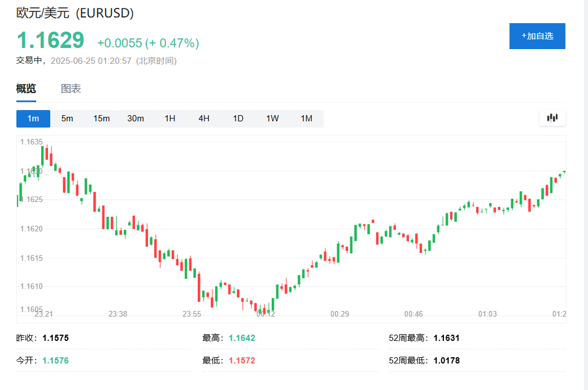This screenshot has width=588, height=390.
Task: Choose the 1H interval
Action: pyautogui.click(x=170, y=119)
